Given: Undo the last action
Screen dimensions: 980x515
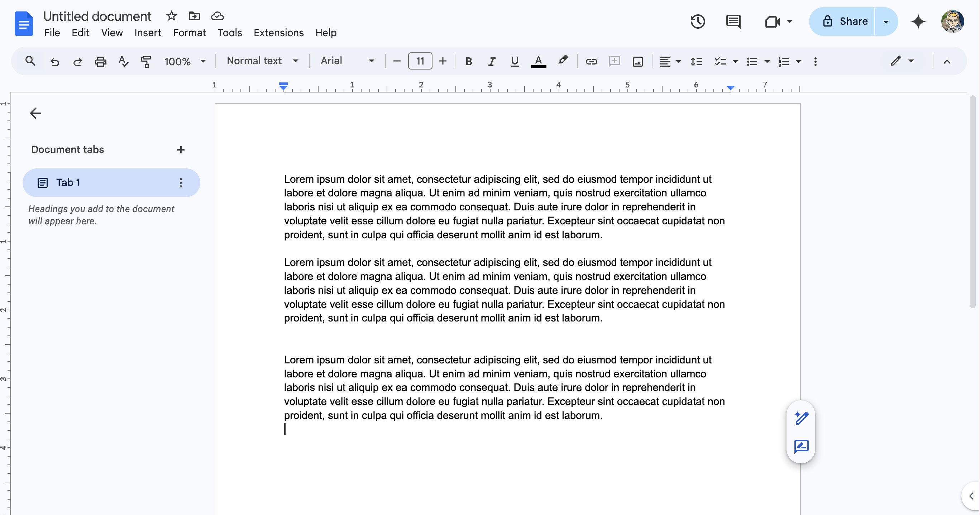Looking at the screenshot, I should point(55,61).
